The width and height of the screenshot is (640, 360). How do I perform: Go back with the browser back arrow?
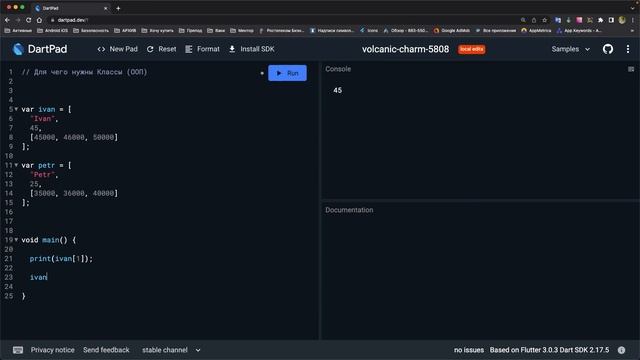pyautogui.click(x=7, y=20)
